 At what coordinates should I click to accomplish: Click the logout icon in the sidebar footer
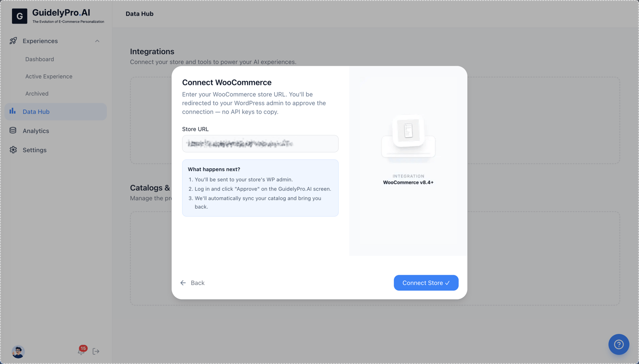pyautogui.click(x=96, y=351)
